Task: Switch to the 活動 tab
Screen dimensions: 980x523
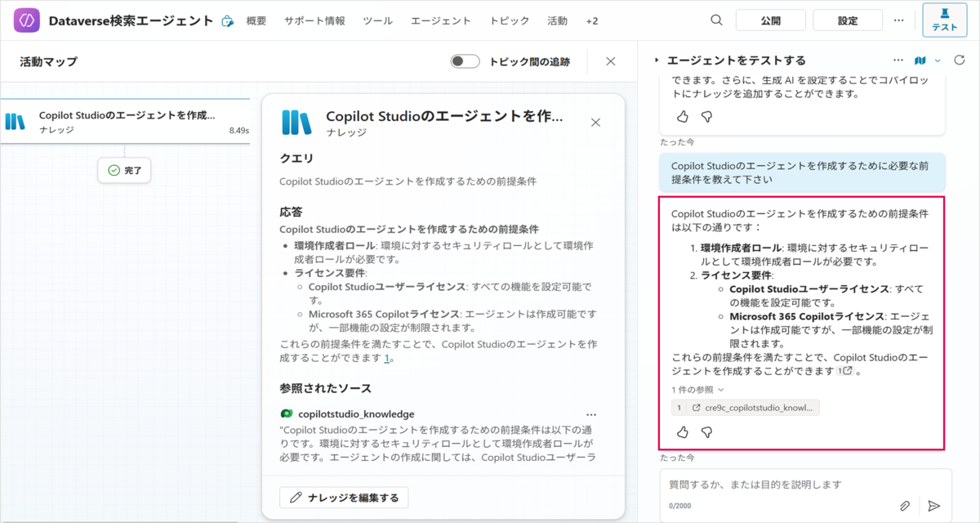Action: (557, 21)
